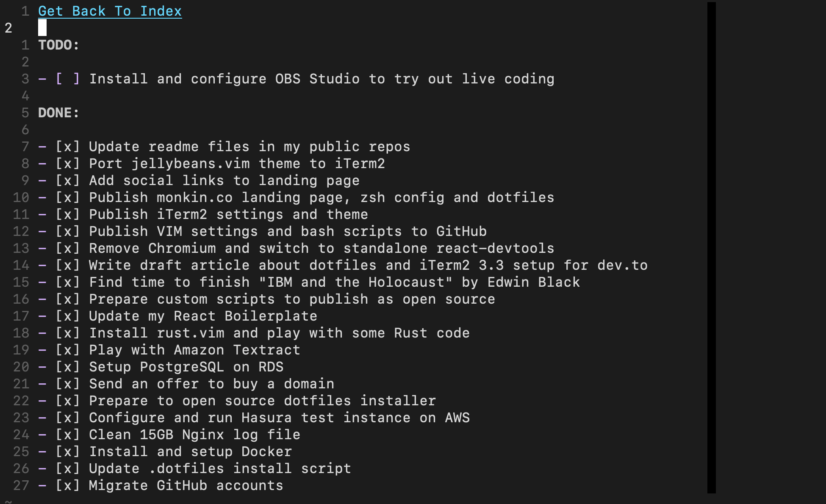826x504 pixels.
Task: Click the white block cursor on line 2
Action: tap(42, 28)
